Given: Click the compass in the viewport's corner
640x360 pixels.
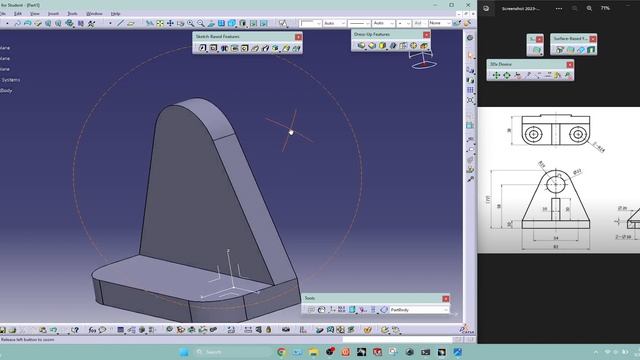Looking at the screenshot, I should pos(423,60).
